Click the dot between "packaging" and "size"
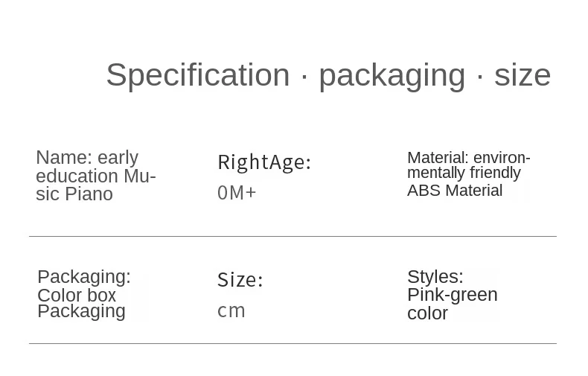588x376 pixels. pyautogui.click(x=480, y=77)
